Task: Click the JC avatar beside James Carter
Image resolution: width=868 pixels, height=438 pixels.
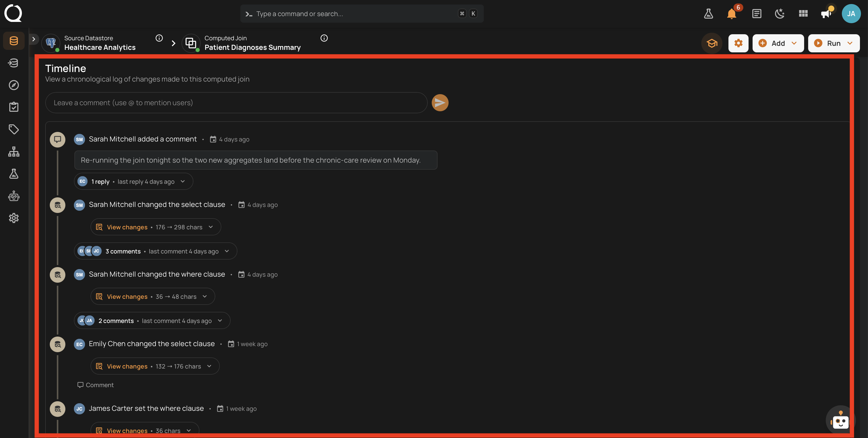Action: [79, 409]
